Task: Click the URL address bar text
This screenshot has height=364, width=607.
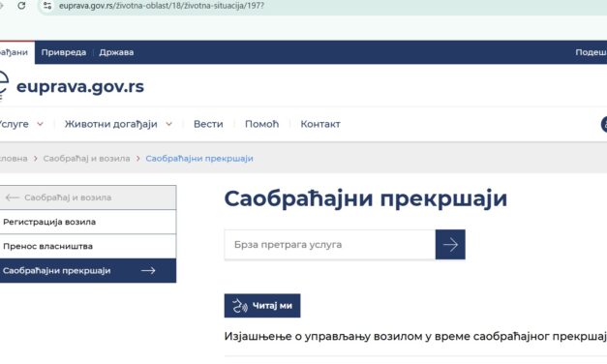Action: pyautogui.click(x=162, y=6)
